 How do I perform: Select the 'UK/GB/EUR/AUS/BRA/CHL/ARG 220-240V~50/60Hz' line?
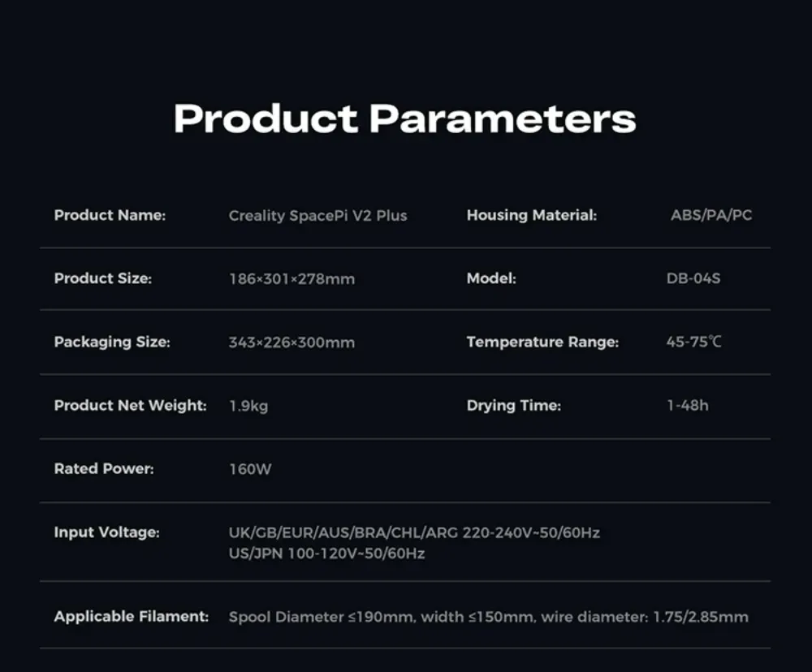[414, 532]
